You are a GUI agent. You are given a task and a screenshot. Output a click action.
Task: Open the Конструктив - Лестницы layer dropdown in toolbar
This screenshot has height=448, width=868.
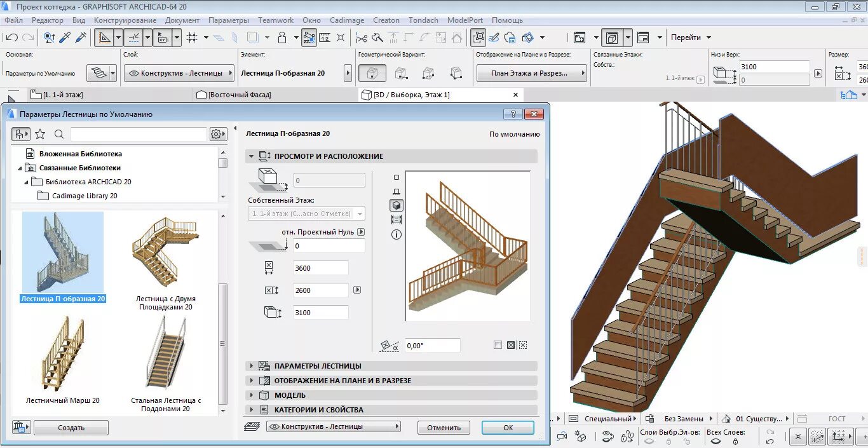coord(179,73)
